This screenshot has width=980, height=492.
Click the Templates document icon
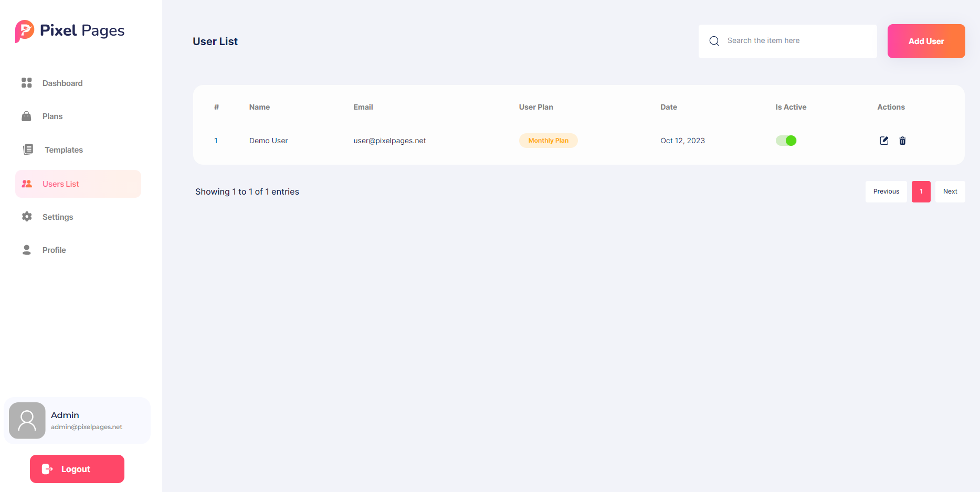(28, 149)
